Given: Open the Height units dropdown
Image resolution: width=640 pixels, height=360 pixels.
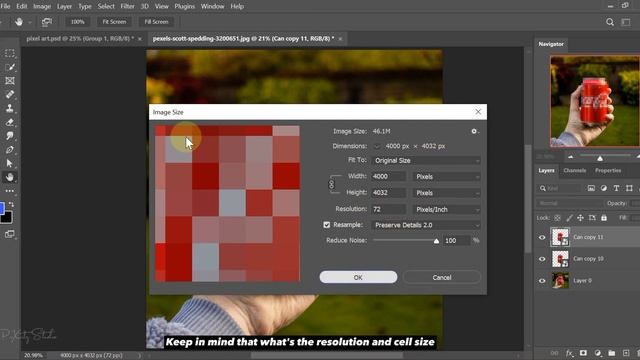Looking at the screenshot, I should (446, 193).
